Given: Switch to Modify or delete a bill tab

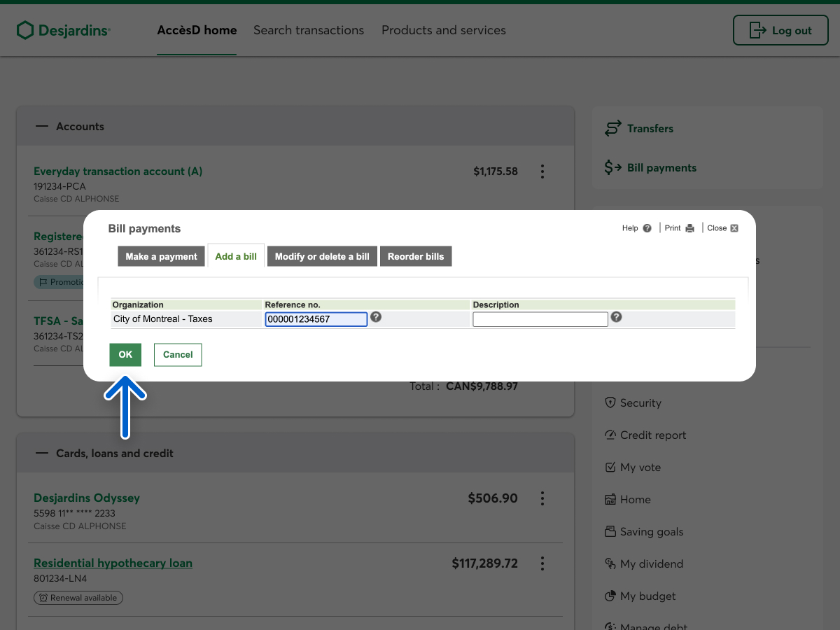Looking at the screenshot, I should (322, 256).
